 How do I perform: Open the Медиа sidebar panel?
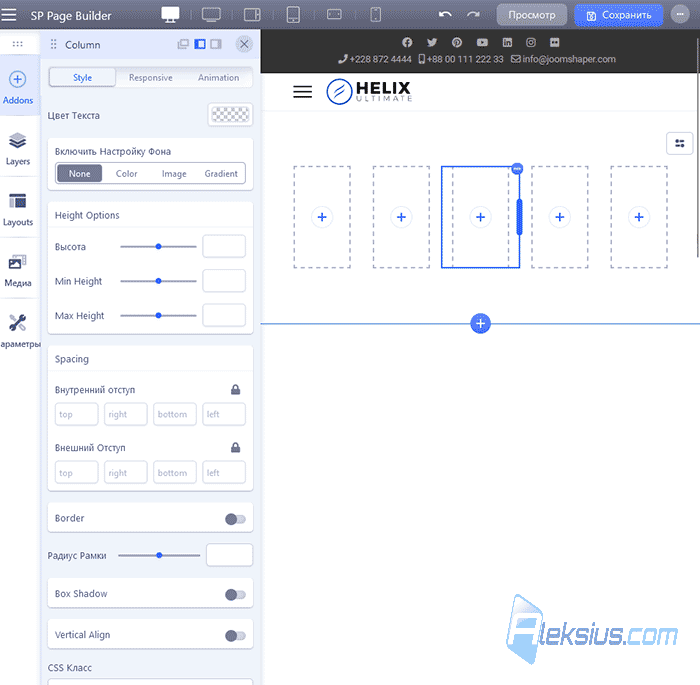coord(18,270)
